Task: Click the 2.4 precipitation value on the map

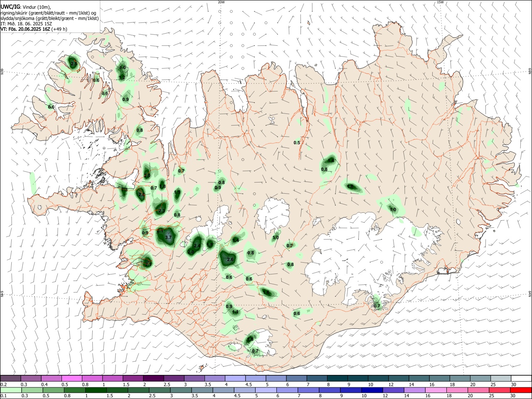Action: click(197, 246)
